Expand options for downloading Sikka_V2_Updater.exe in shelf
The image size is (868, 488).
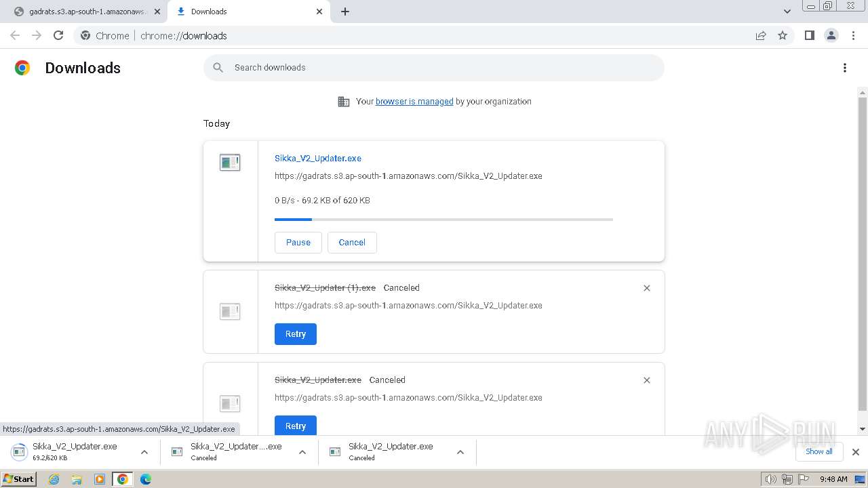point(144,452)
